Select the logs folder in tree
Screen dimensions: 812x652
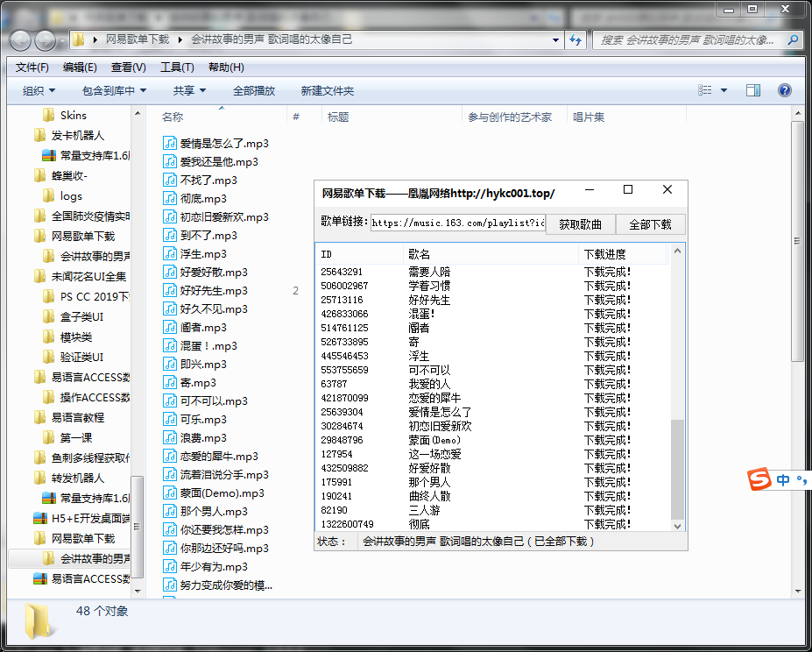tap(62, 196)
